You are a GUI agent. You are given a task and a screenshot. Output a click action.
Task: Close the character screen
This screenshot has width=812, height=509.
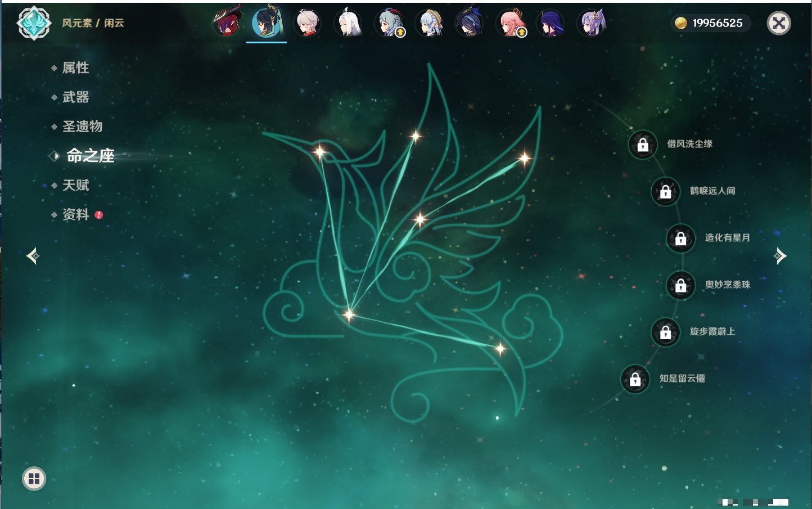coord(779,23)
